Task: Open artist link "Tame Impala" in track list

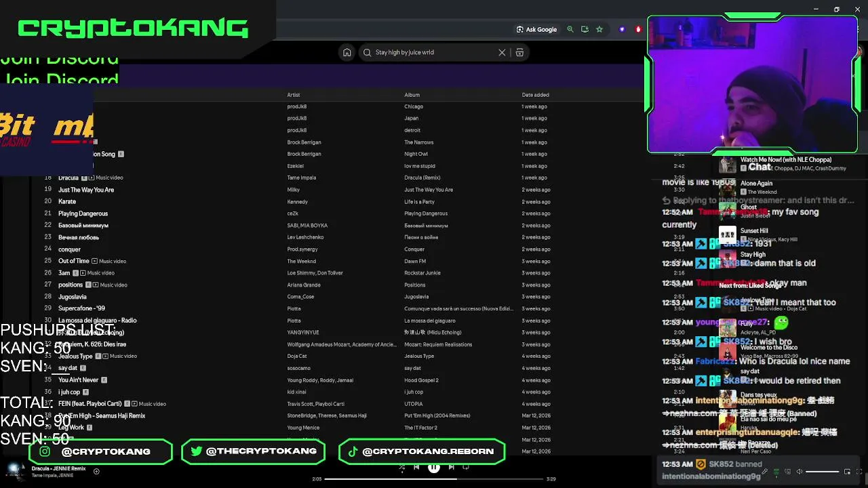Action: click(x=302, y=178)
